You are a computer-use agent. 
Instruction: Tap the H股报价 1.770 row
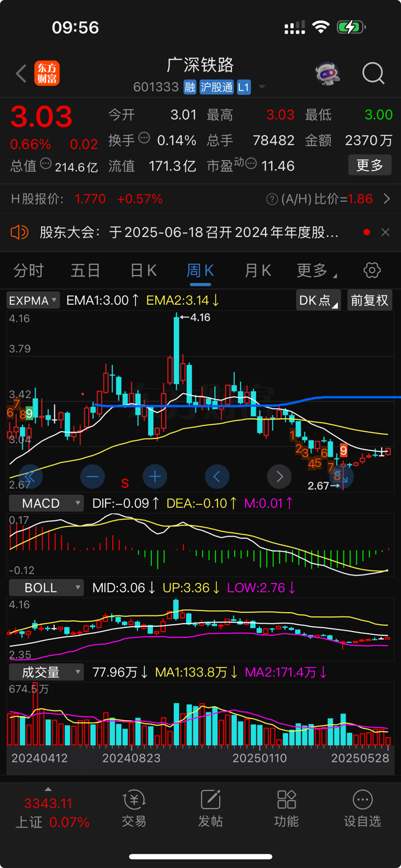[87, 199]
